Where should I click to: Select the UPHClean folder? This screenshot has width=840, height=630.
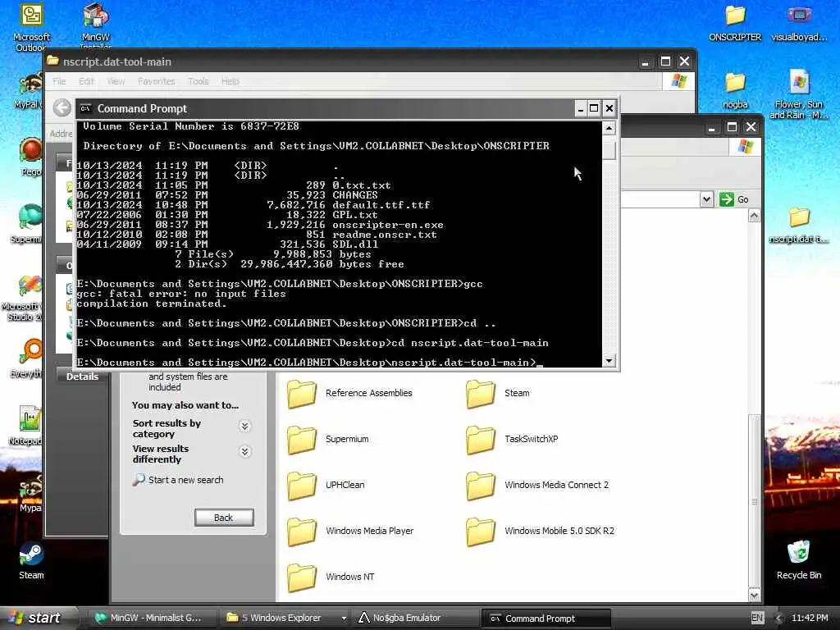coord(326,486)
